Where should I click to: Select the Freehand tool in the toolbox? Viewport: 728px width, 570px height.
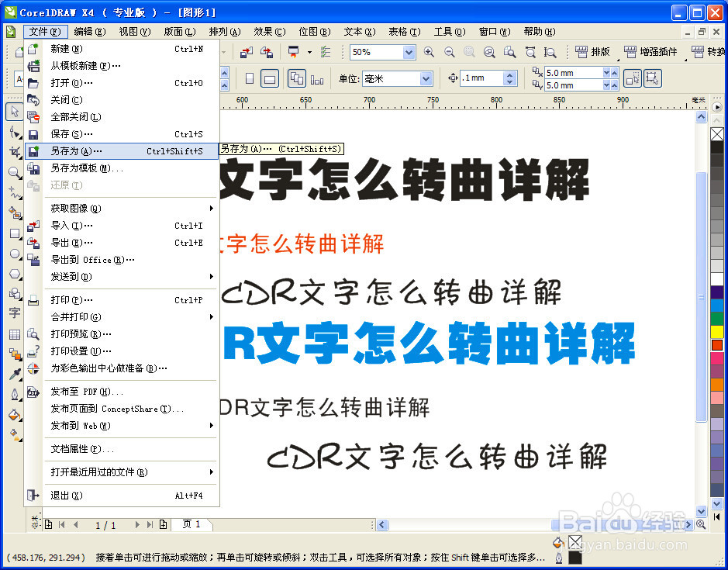(15, 193)
